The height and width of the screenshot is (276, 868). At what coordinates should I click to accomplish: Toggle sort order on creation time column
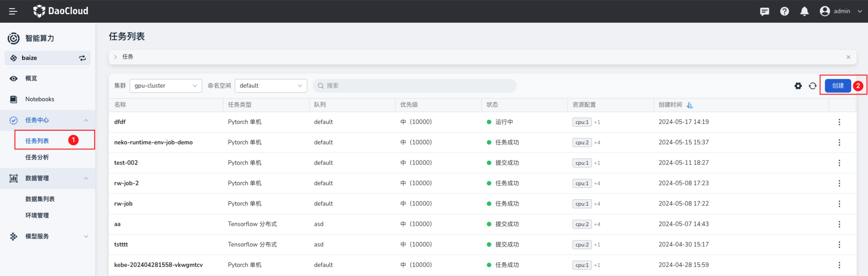pyautogui.click(x=690, y=105)
